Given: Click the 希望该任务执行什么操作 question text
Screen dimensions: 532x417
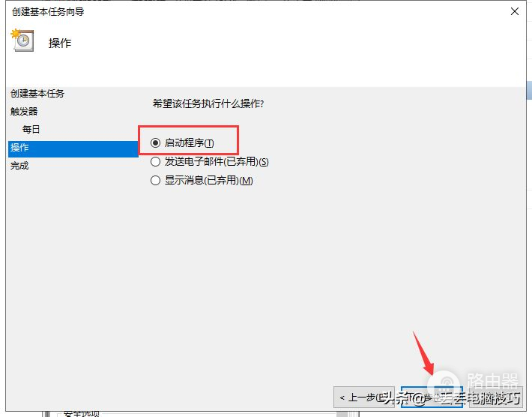Looking at the screenshot, I should [x=208, y=103].
